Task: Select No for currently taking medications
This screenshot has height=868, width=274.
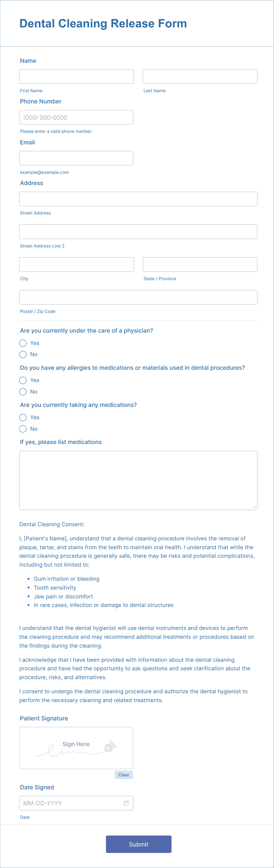Action: click(23, 429)
